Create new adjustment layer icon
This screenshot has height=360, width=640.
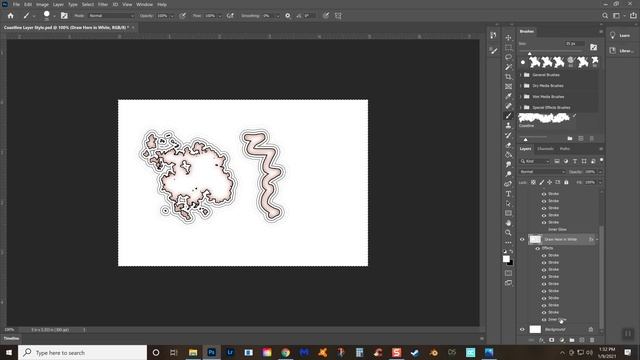[x=562, y=340]
